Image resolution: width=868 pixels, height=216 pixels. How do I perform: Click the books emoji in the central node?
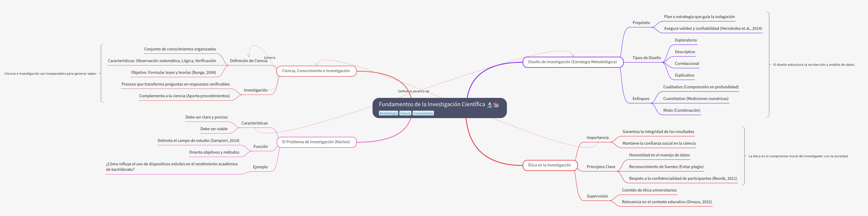(496, 105)
